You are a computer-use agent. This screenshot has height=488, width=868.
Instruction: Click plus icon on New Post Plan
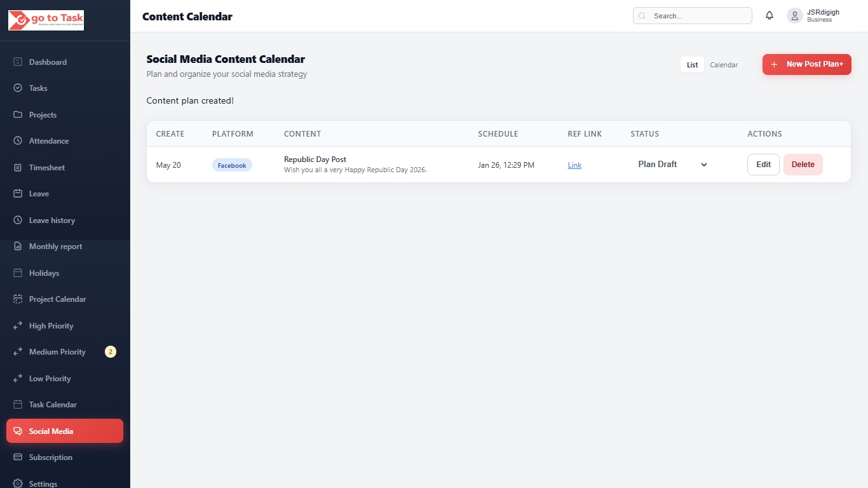coord(774,64)
